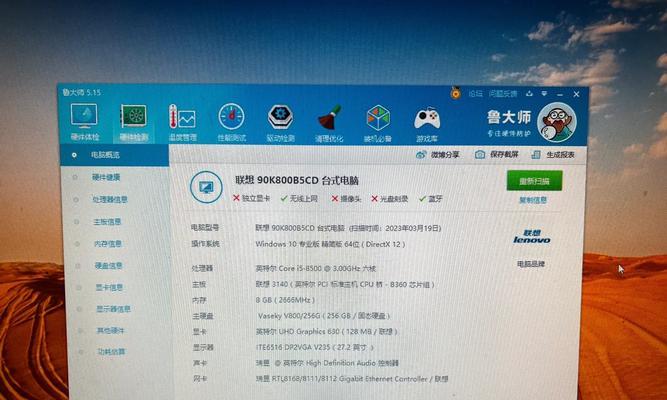Select the 硬件检测 hardware detection icon
The image size is (667, 400).
pos(134,122)
